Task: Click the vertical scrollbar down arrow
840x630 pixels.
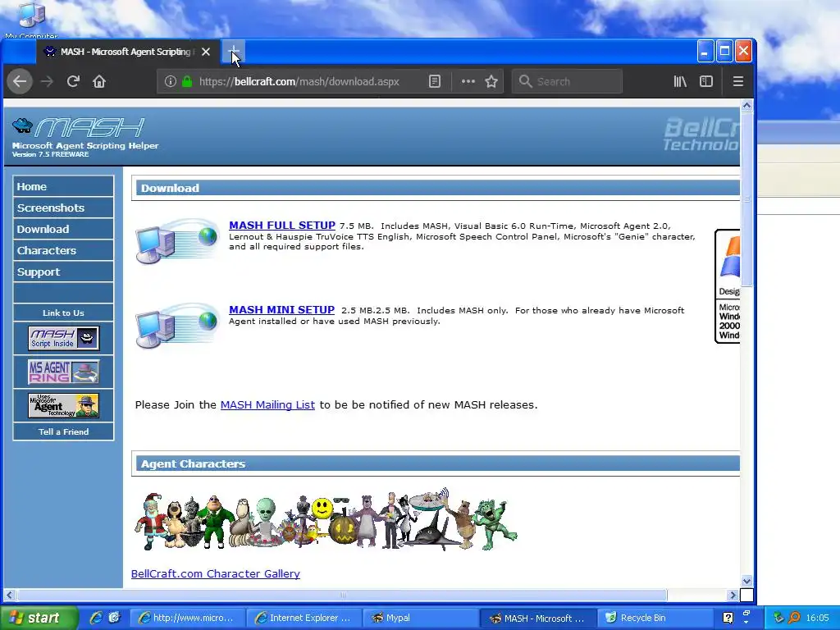Action: [746, 582]
